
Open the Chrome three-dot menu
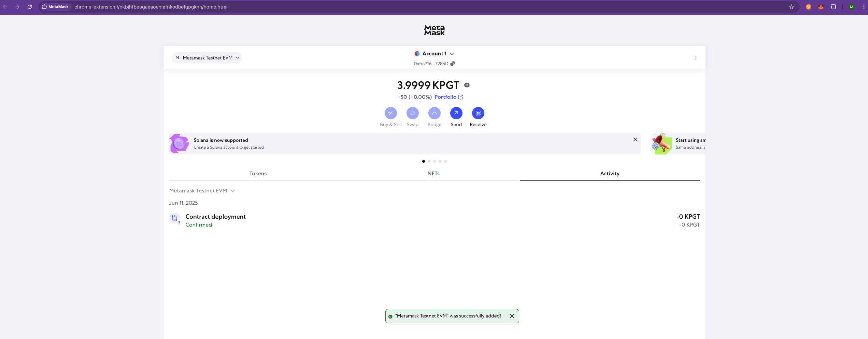(864, 7)
